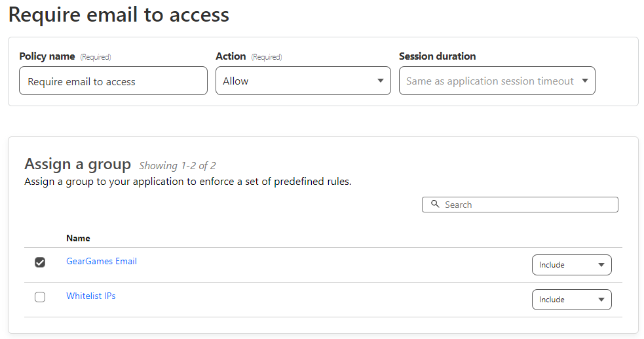This screenshot has height=339, width=644.
Task: Open the GearGames Email group link
Action: pyautogui.click(x=102, y=261)
